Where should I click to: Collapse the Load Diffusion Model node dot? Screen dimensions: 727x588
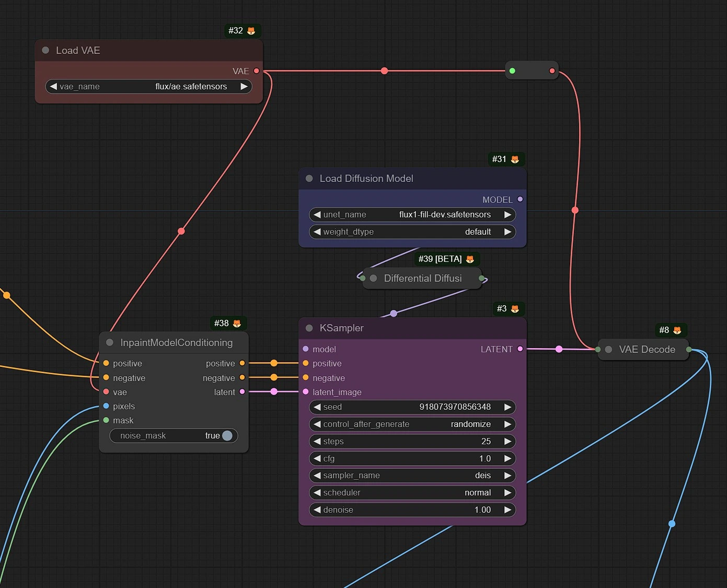point(309,178)
